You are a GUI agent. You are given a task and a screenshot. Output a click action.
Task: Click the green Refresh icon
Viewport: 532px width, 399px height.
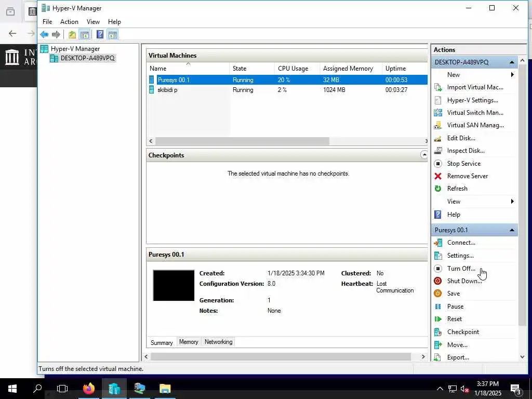pyautogui.click(x=438, y=189)
